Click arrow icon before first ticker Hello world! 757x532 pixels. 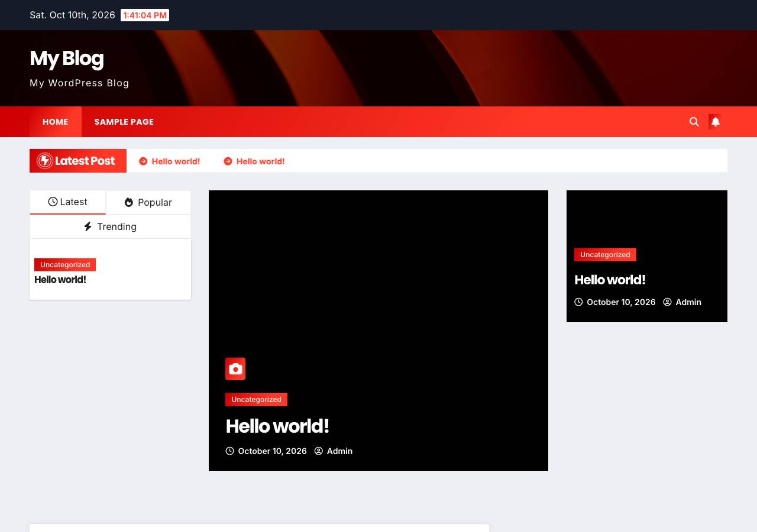[143, 161]
